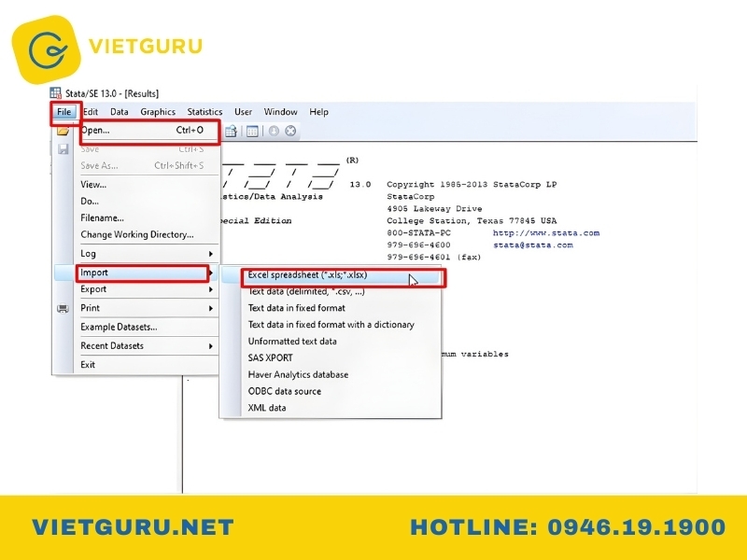Expand the Export submenu arrow
The image size is (747, 560).
point(211,289)
